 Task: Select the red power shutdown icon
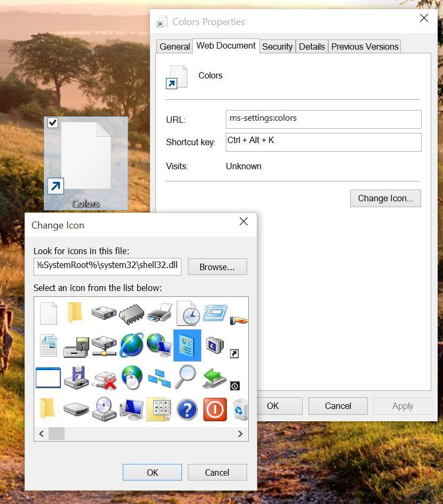click(x=214, y=409)
